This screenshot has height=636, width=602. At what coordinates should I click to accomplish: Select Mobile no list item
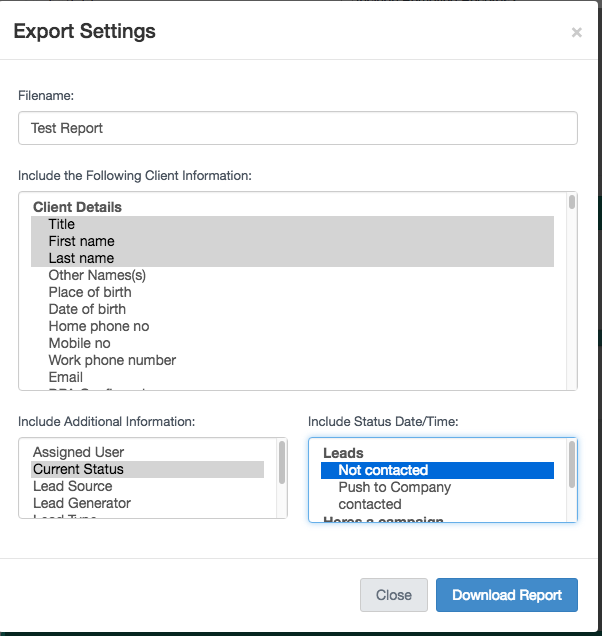tap(79, 343)
